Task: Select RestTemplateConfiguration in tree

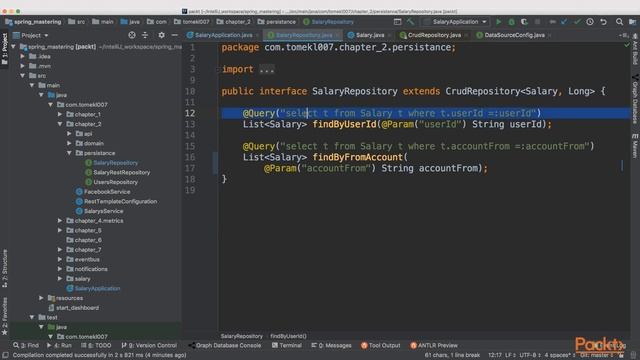Action: (120, 201)
